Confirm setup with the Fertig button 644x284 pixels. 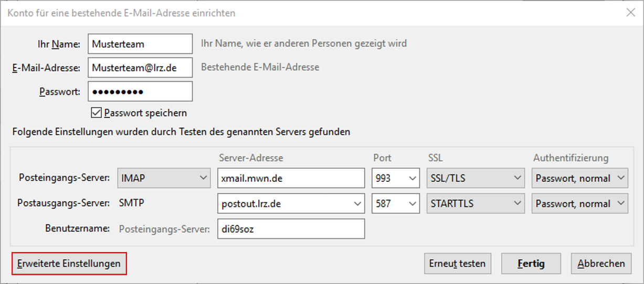tap(531, 264)
